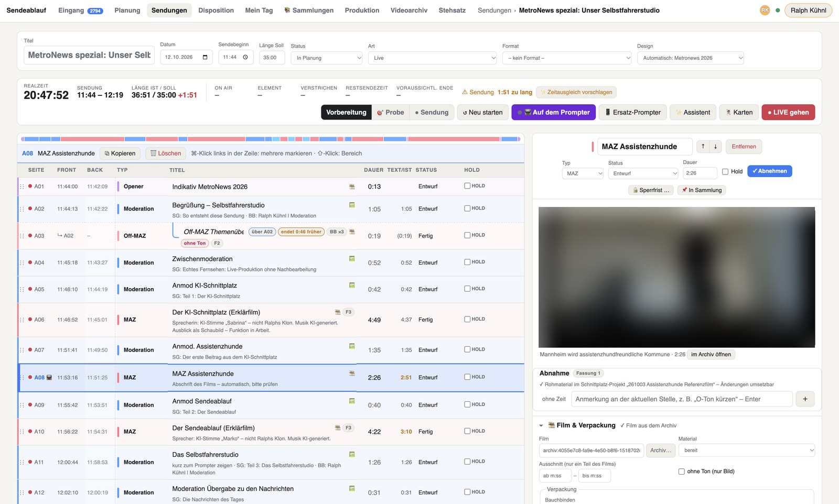Click the picture icon in Das Selbstfahrerstudio row

pyautogui.click(x=352, y=454)
